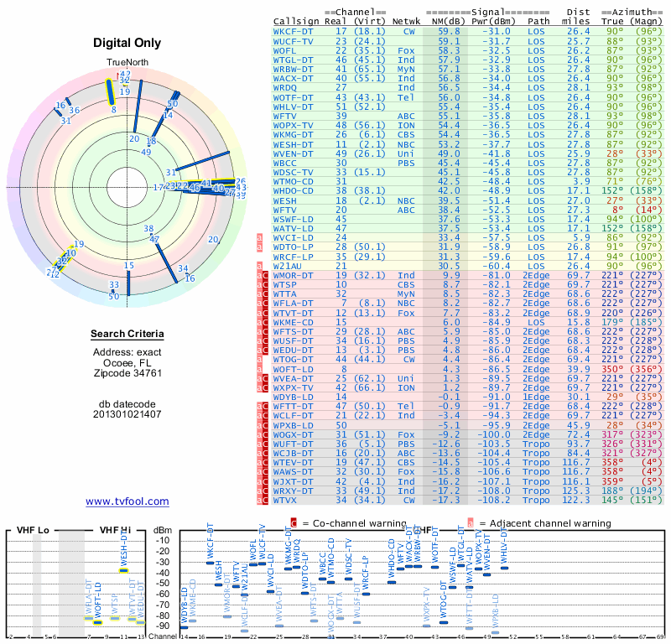Click the WRDQ callsign
The image size is (671, 644).
pyautogui.click(x=284, y=88)
